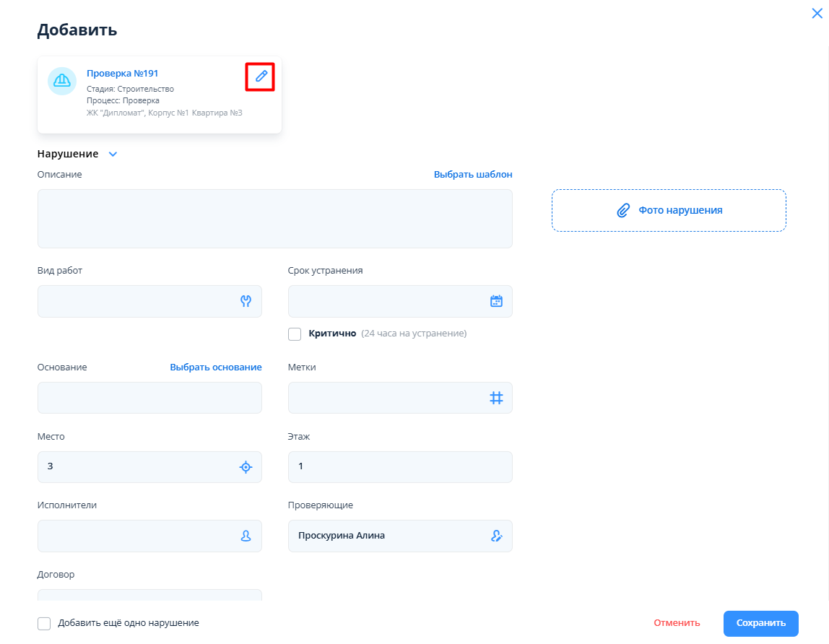The width and height of the screenshot is (829, 644).
Task: Click the pencil edit icon on inspection card
Action: point(261,76)
